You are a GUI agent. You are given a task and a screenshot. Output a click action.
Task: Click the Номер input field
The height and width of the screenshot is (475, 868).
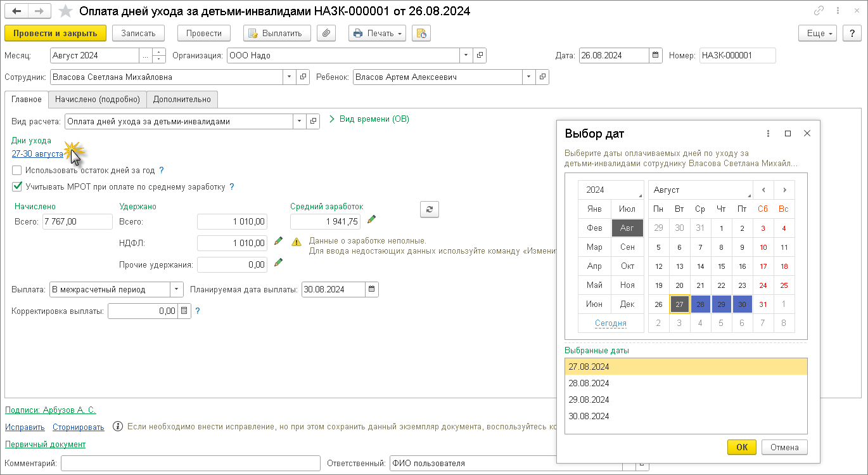click(x=737, y=55)
